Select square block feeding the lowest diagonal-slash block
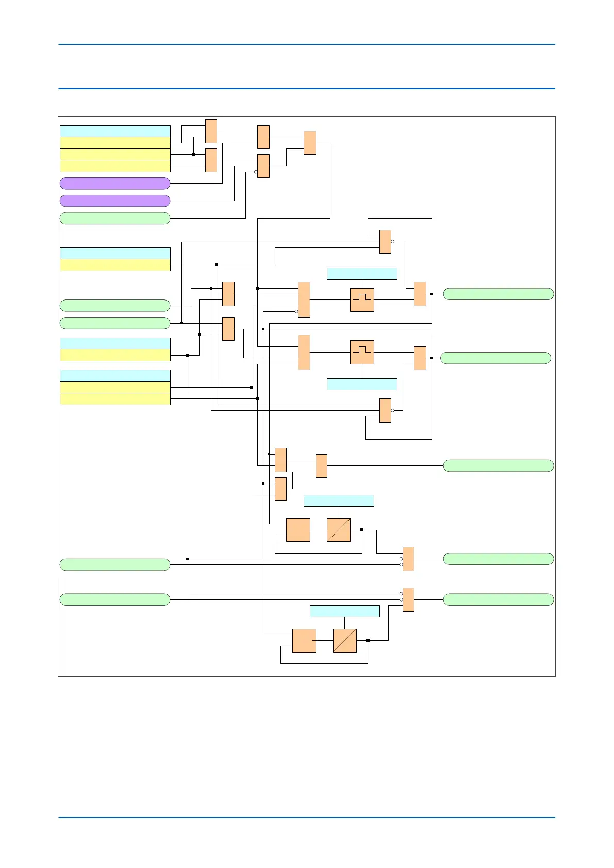The width and height of the screenshot is (614, 868). coord(304,641)
